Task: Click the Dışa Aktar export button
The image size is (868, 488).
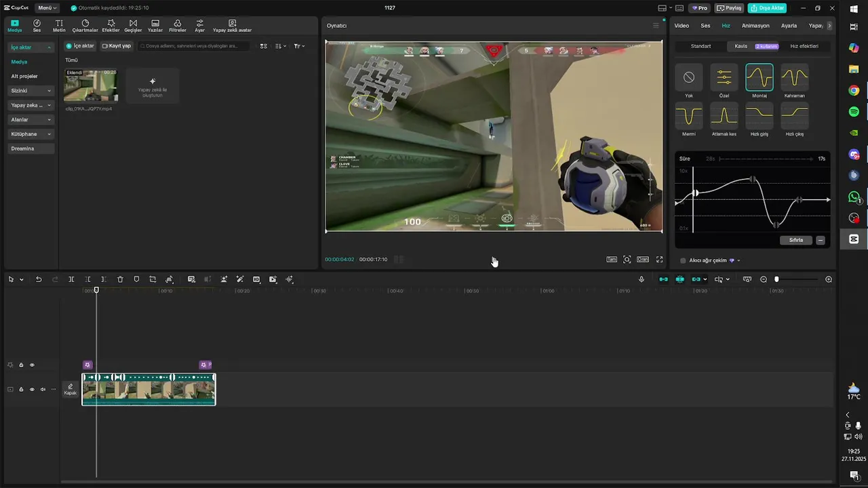Action: [767, 8]
